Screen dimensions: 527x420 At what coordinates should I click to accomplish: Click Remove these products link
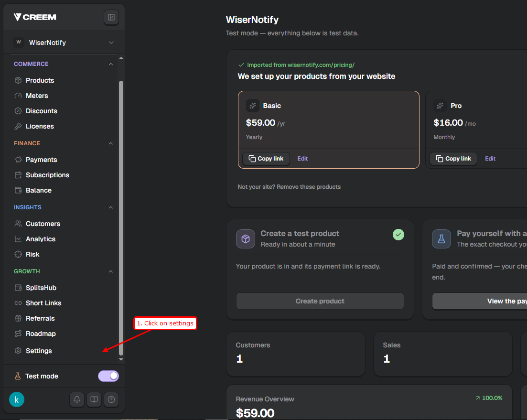pos(309,187)
